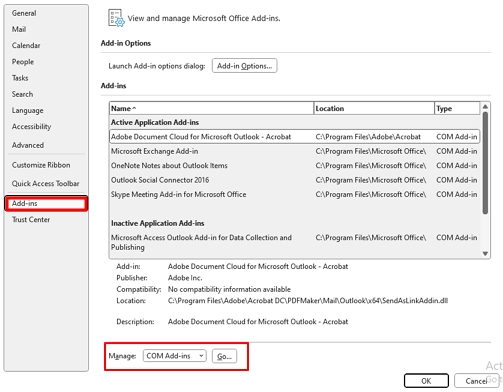The width and height of the screenshot is (503, 392).
Task: Go to the Advanced options
Action: pyautogui.click(x=28, y=145)
